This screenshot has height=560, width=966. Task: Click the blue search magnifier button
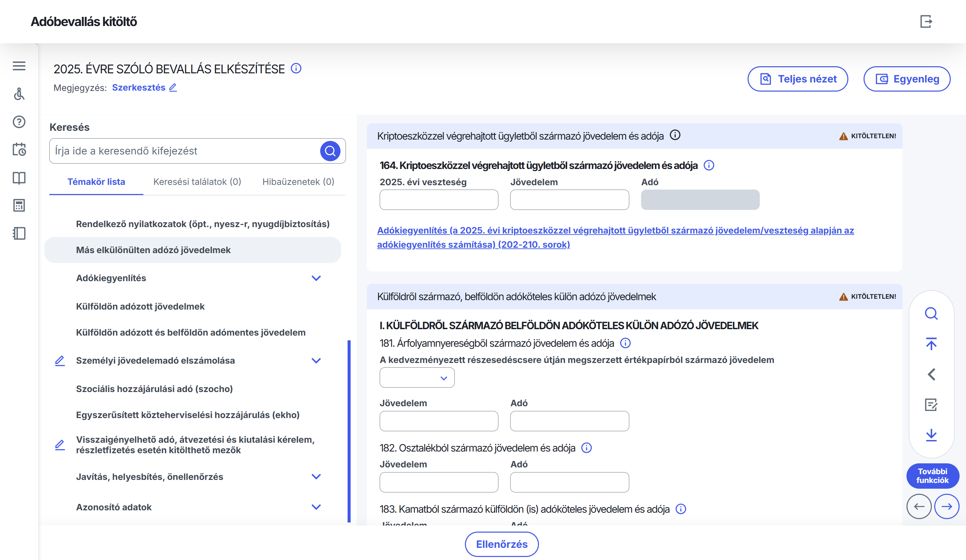click(x=330, y=151)
